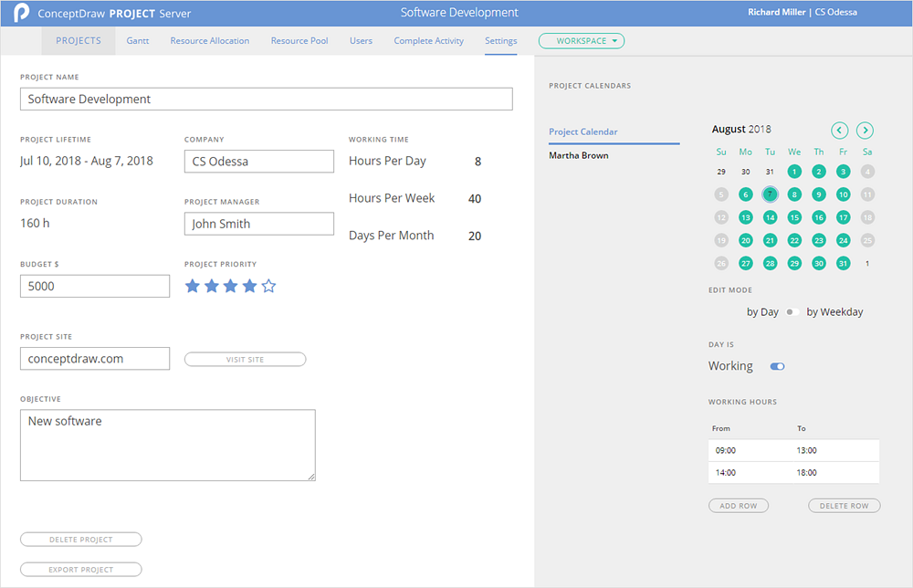
Task: Open the Complete Activity tab
Action: 428,41
